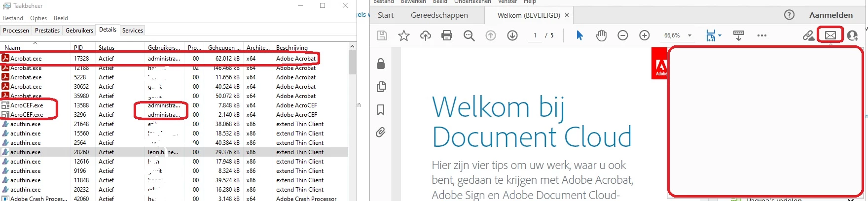Select acuthin.exe process PID 20232
Screen dimensions: 868x201
tap(175, 190)
